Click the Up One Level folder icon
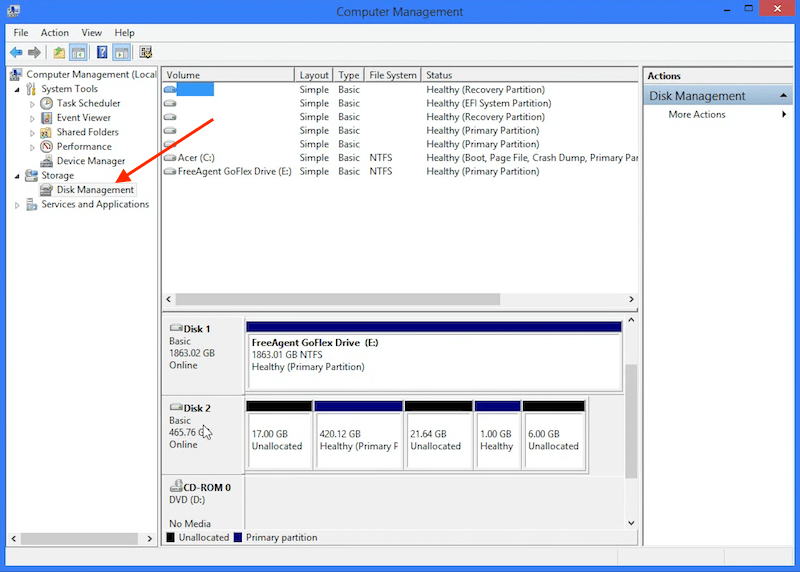This screenshot has height=572, width=800. coord(59,52)
